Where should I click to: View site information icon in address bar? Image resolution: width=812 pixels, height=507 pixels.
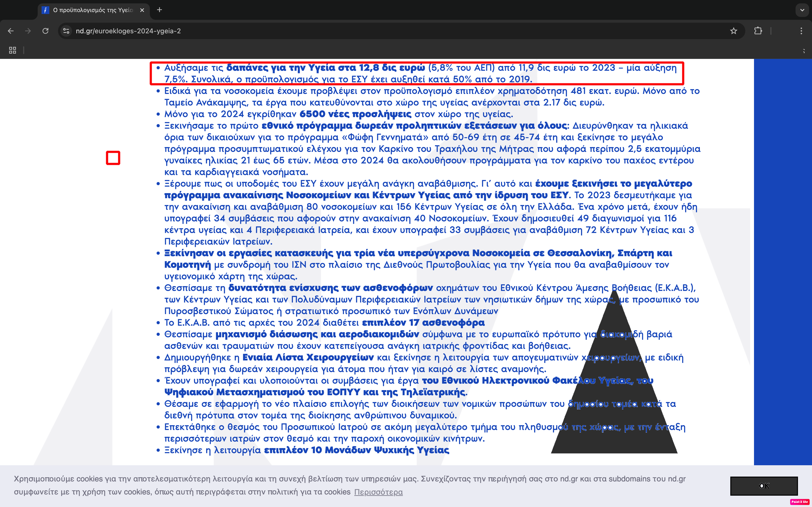point(66,31)
